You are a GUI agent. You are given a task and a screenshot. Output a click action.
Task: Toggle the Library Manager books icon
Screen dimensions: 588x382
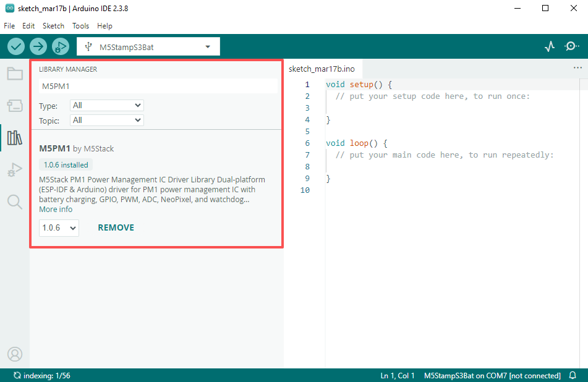click(x=15, y=137)
